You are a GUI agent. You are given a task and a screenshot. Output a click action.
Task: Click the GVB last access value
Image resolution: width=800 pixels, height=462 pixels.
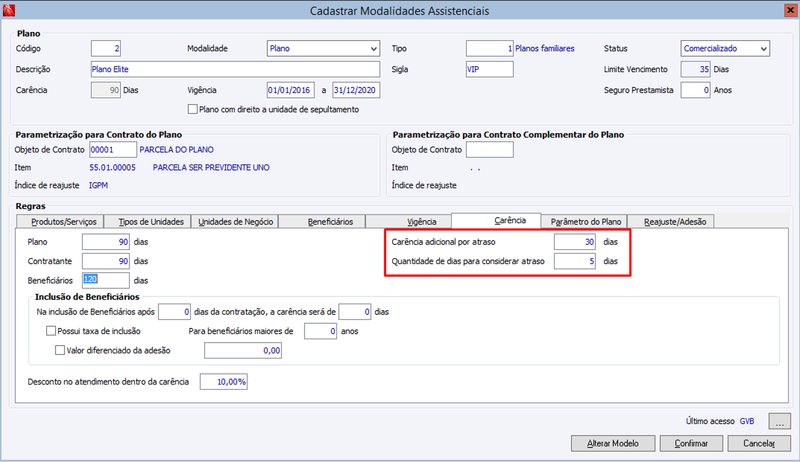(747, 421)
